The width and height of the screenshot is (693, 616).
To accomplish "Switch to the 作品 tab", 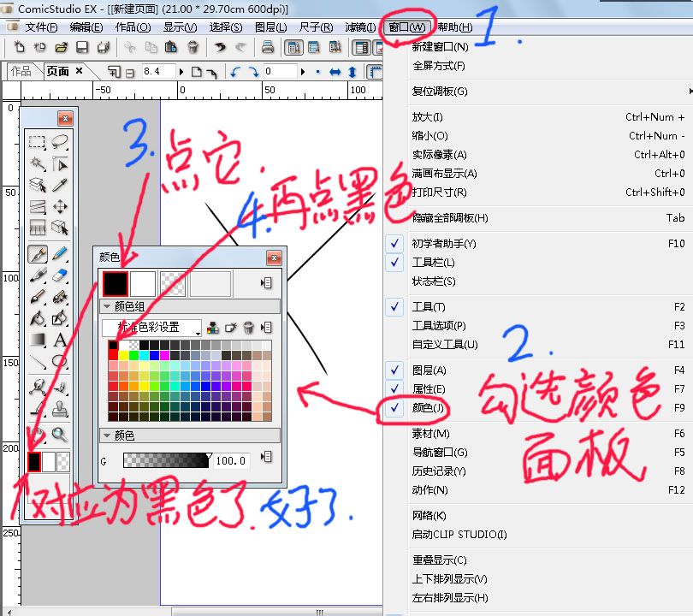I will click(21, 71).
